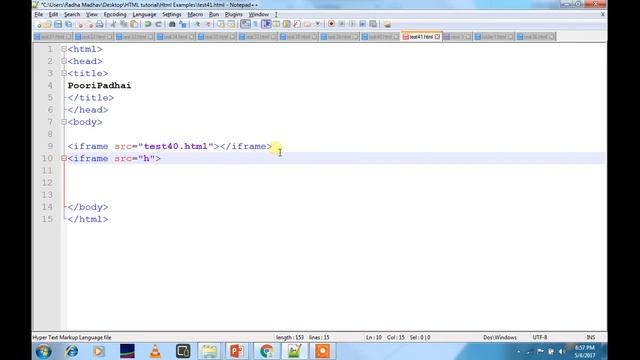Open Find with the binoculars icon
This screenshot has height=360, width=640.
pyautogui.click(x=172, y=24)
